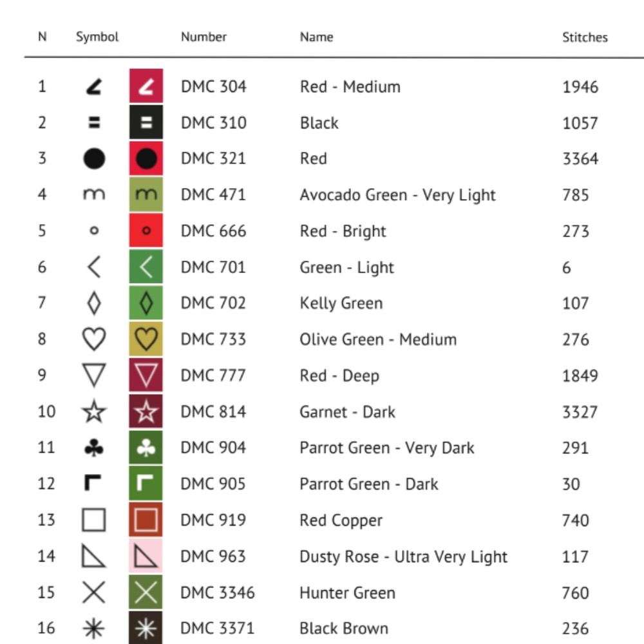
Task: Click the diamond symbol for Kelly Green
Action: (94, 303)
